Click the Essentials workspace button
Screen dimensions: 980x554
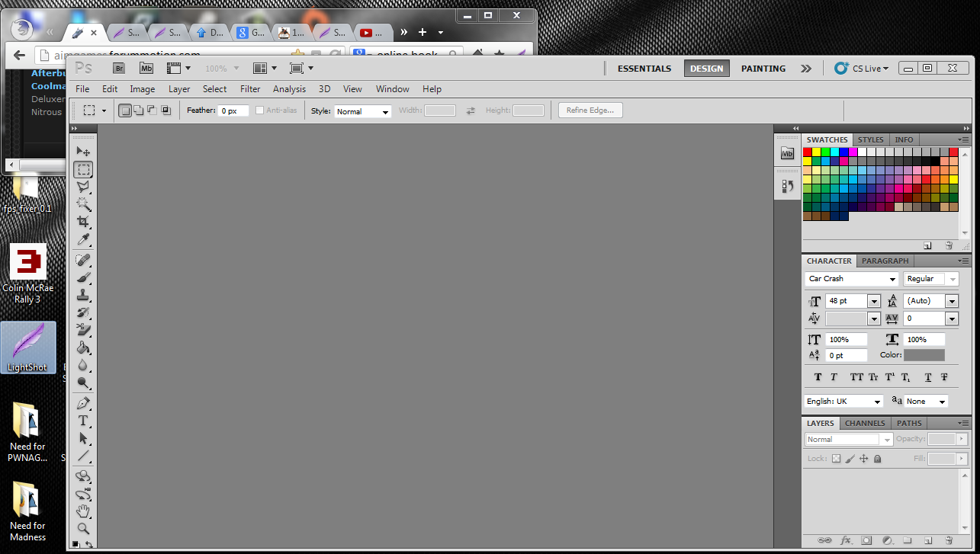point(644,69)
